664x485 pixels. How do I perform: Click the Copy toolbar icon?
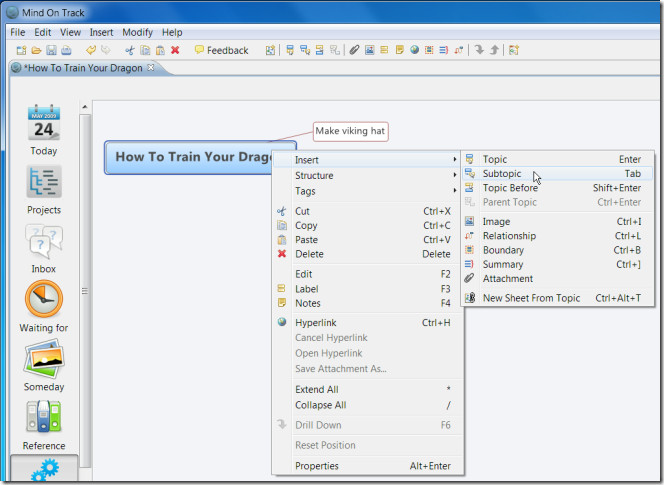(145, 50)
